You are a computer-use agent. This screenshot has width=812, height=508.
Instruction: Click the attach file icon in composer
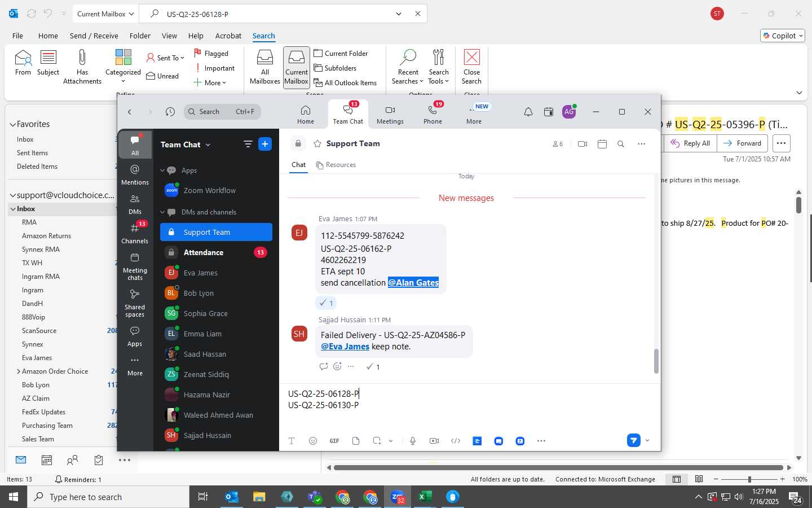pos(356,441)
